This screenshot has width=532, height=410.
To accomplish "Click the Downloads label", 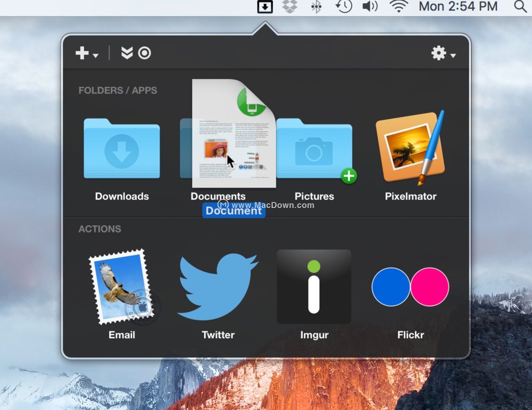I will (x=122, y=197).
